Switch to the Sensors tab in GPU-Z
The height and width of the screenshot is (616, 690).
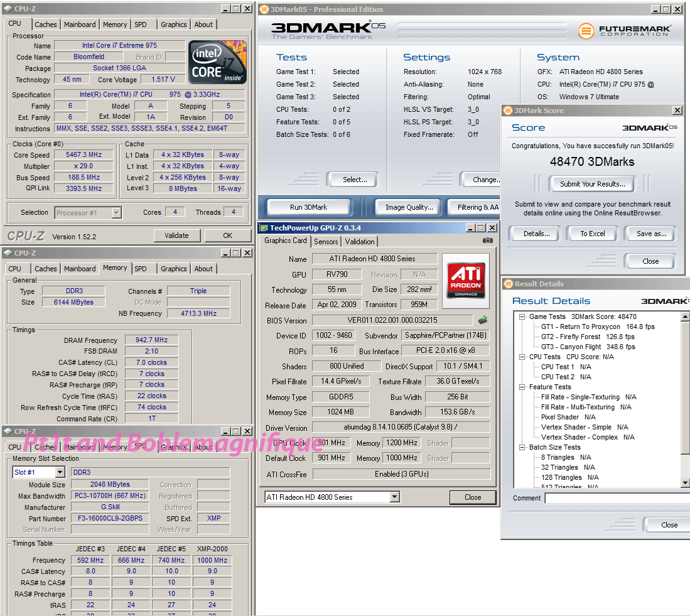(x=326, y=242)
